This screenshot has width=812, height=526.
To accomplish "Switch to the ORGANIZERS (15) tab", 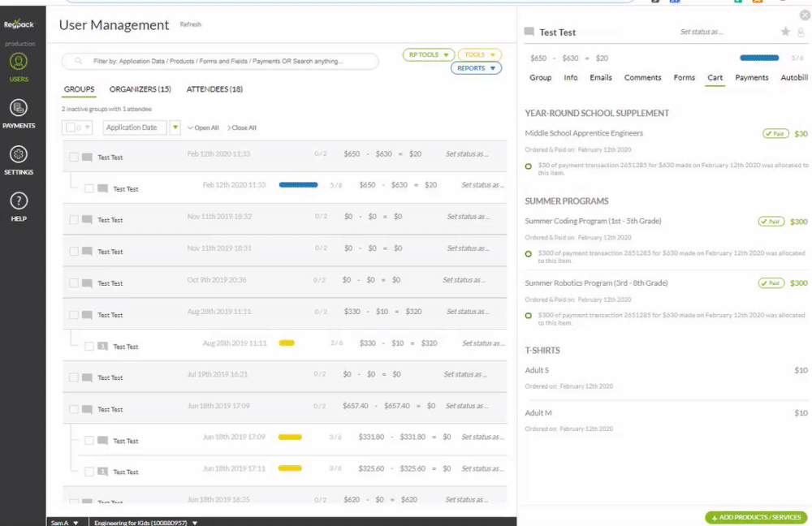I will click(x=140, y=89).
